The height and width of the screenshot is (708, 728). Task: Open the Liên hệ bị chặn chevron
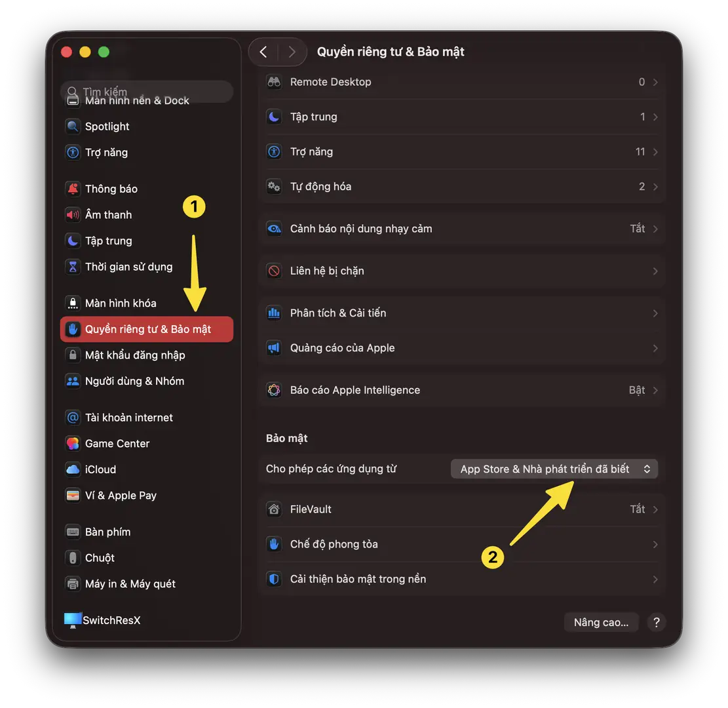(x=655, y=271)
